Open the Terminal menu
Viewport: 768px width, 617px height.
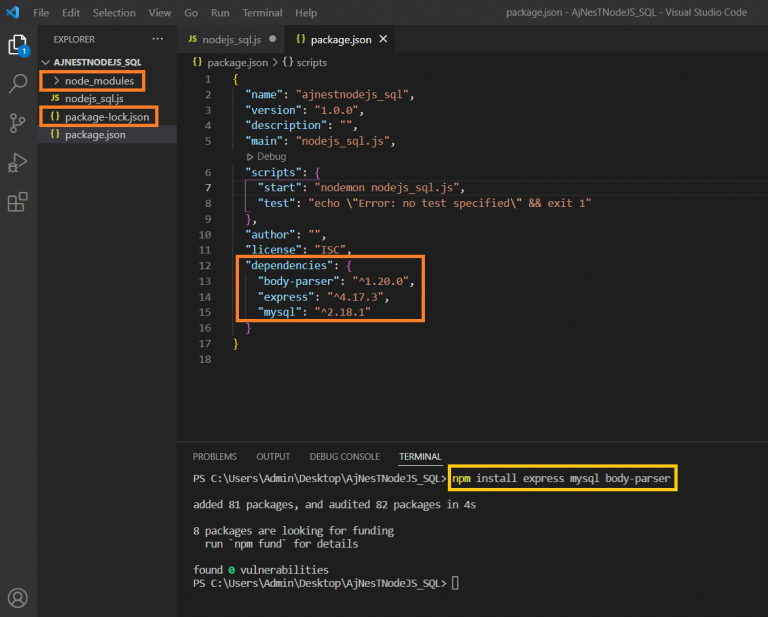262,13
